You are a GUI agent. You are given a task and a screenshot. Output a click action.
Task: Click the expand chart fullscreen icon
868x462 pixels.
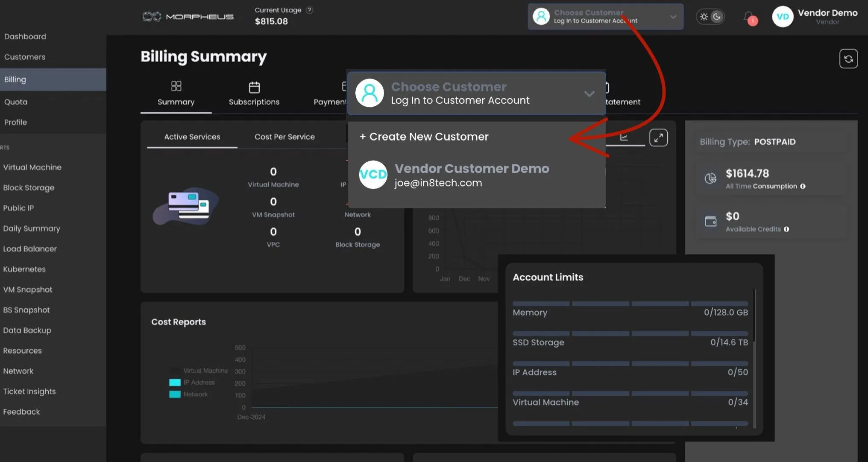658,137
